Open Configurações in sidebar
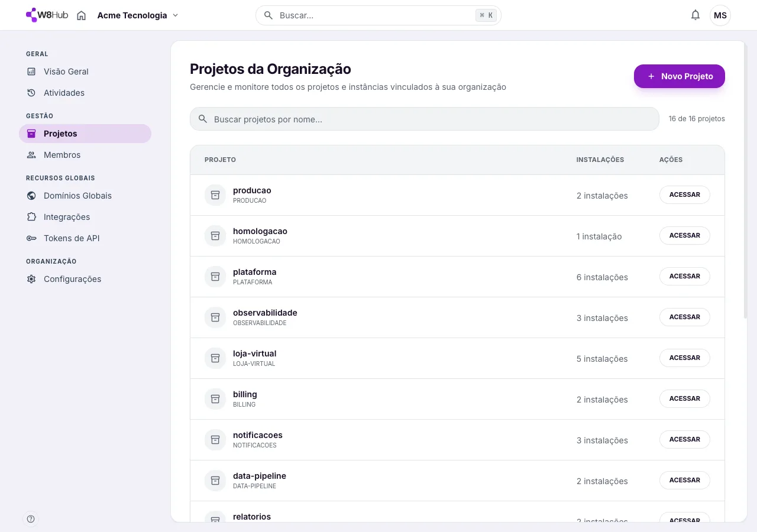 (85, 279)
